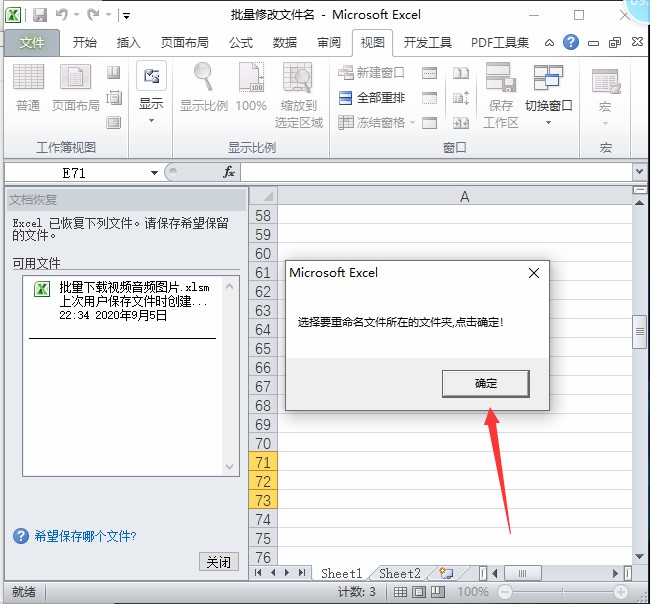Click Zoom to Selection (缩放到选定区域)
The image size is (650, 604).
[298, 95]
